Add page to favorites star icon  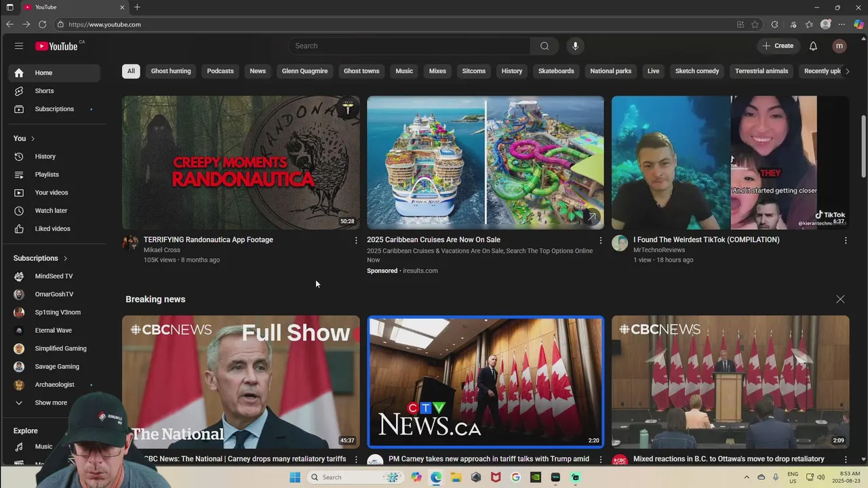755,24
